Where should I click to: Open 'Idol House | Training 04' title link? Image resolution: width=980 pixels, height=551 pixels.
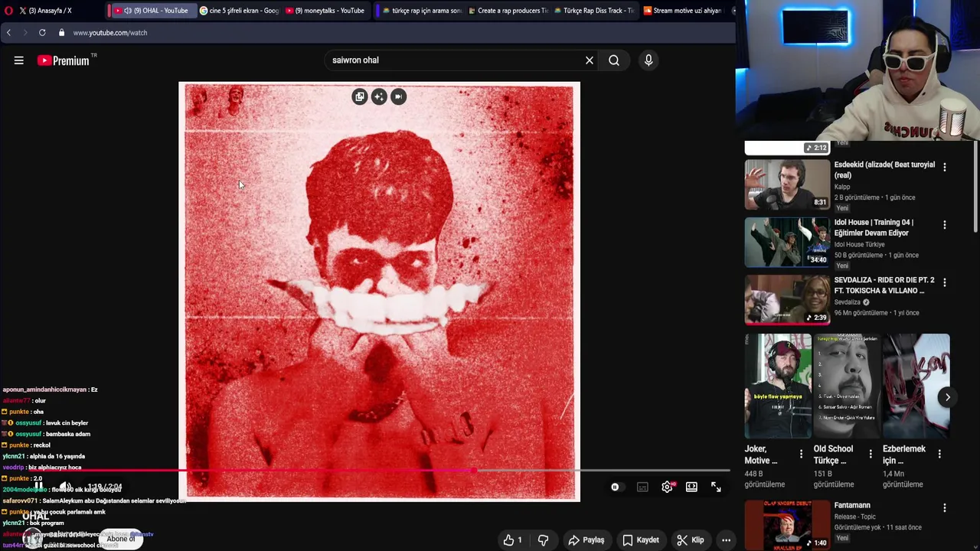874,227
